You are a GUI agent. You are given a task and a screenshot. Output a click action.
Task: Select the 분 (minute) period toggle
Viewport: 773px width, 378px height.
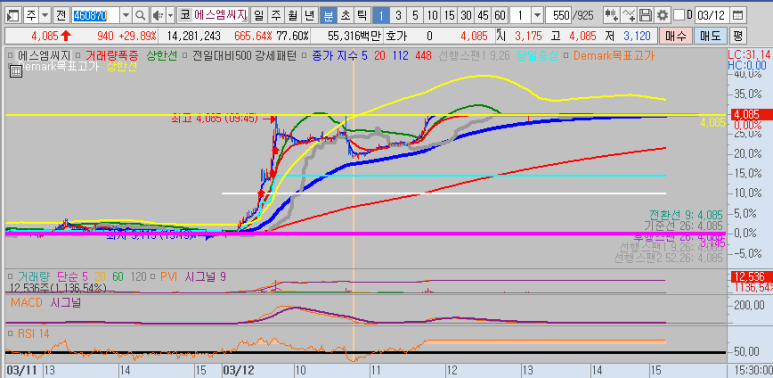click(327, 16)
